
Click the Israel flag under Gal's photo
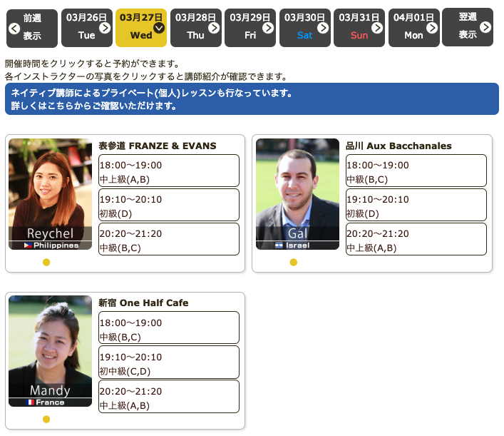tap(279, 245)
